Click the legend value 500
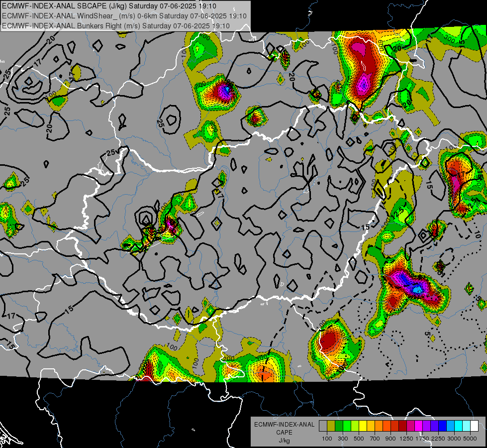Image resolution: width=487 pixels, height=448 pixels. pyautogui.click(x=359, y=439)
